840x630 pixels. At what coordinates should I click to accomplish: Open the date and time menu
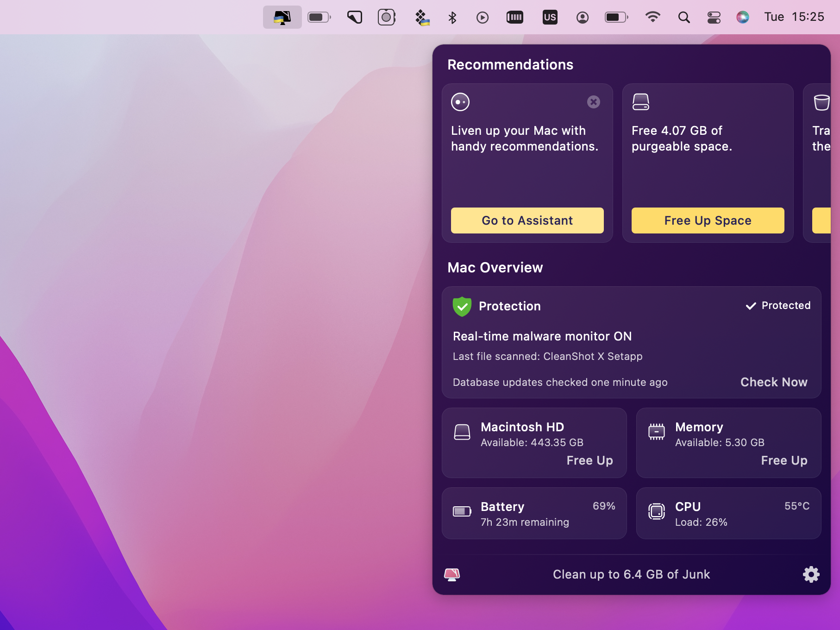(794, 17)
